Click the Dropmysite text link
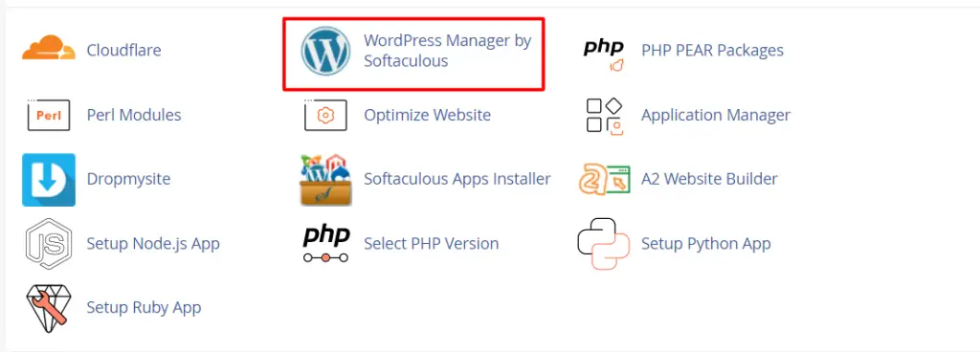The height and width of the screenshot is (352, 980). click(x=129, y=179)
